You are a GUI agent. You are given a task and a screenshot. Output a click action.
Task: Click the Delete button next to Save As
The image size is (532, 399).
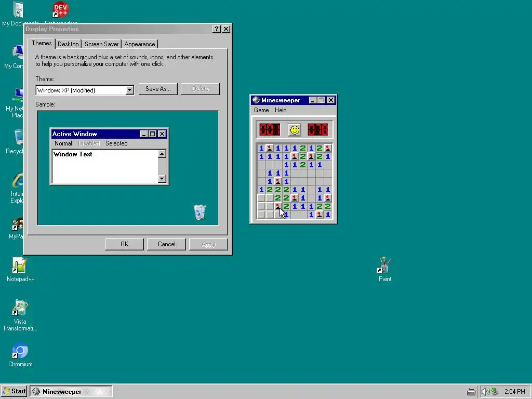click(200, 89)
